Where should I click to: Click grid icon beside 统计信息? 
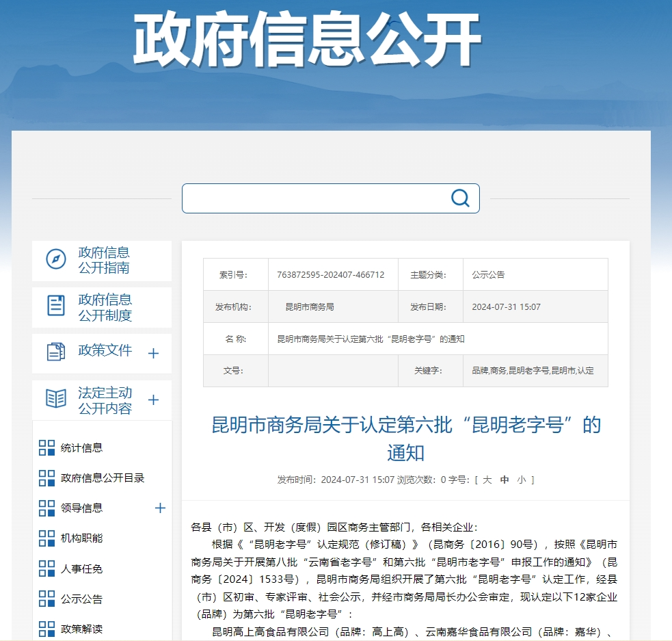(46, 447)
